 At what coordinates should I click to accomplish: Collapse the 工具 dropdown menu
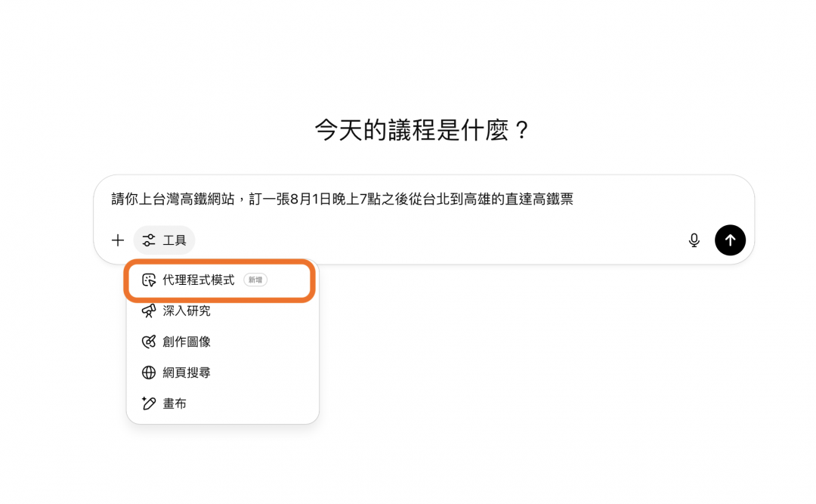point(165,240)
